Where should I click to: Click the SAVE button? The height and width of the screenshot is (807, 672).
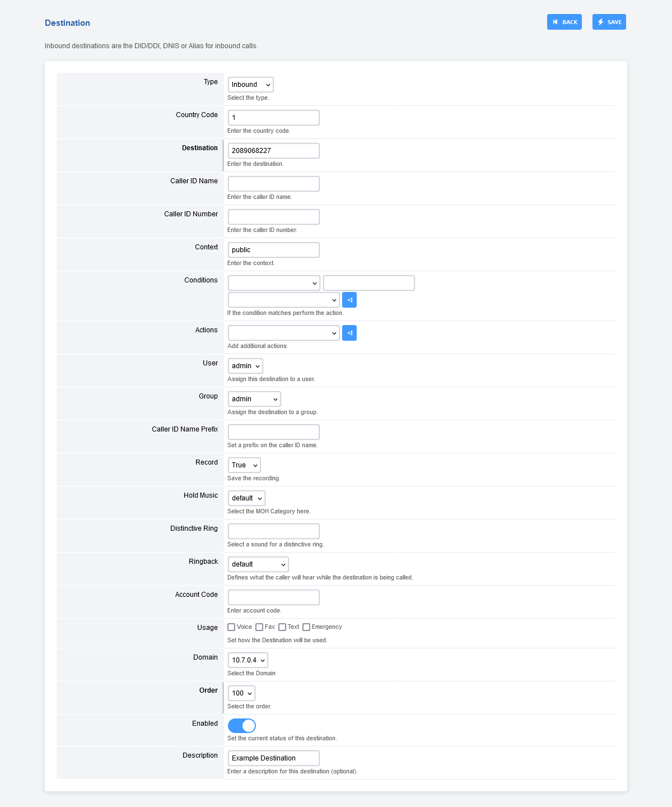609,22
